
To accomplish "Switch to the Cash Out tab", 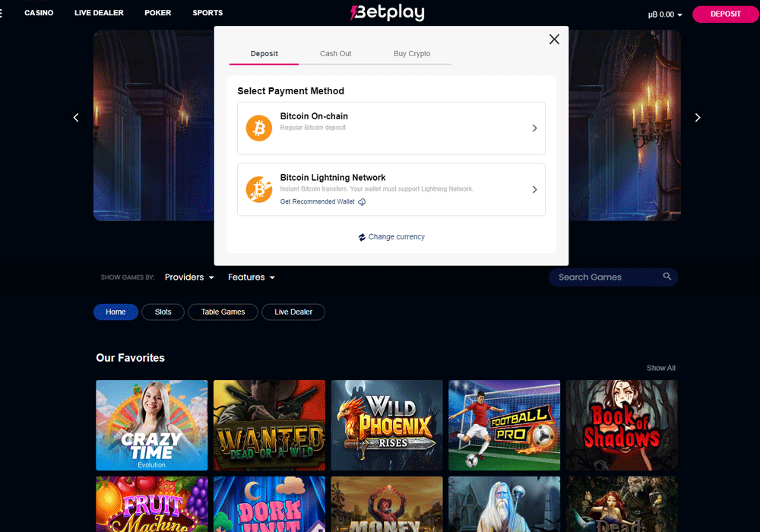I will pos(335,54).
